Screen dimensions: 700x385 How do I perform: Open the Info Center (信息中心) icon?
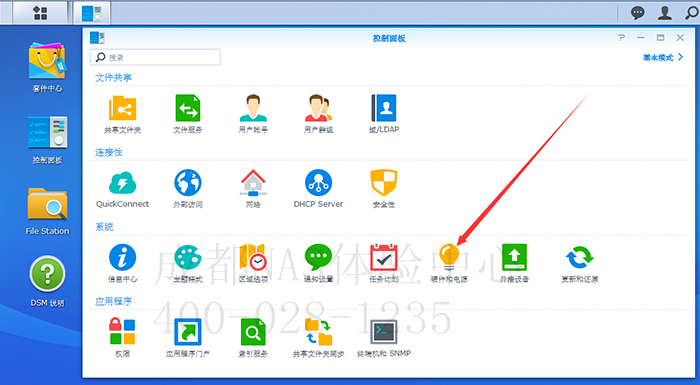(122, 257)
